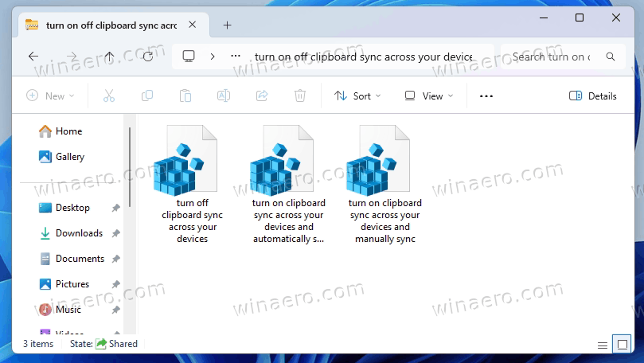Viewport: 644px width, 363px height.
Task: Click the Paste clipboard icon
Action: (185, 96)
